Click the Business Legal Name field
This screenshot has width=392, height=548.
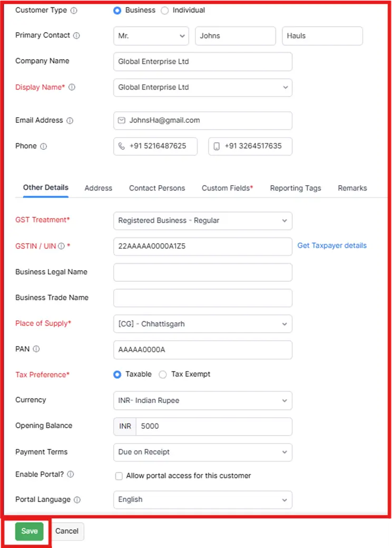point(202,272)
